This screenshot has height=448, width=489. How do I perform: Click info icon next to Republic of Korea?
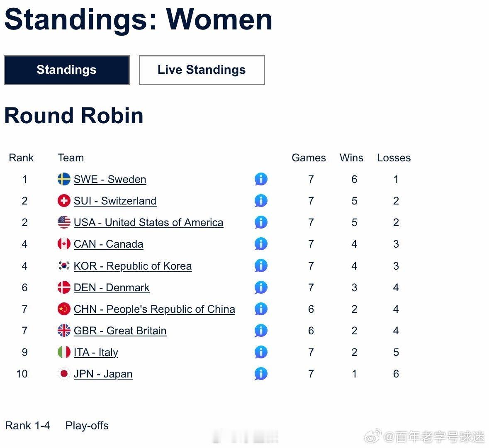(x=260, y=265)
